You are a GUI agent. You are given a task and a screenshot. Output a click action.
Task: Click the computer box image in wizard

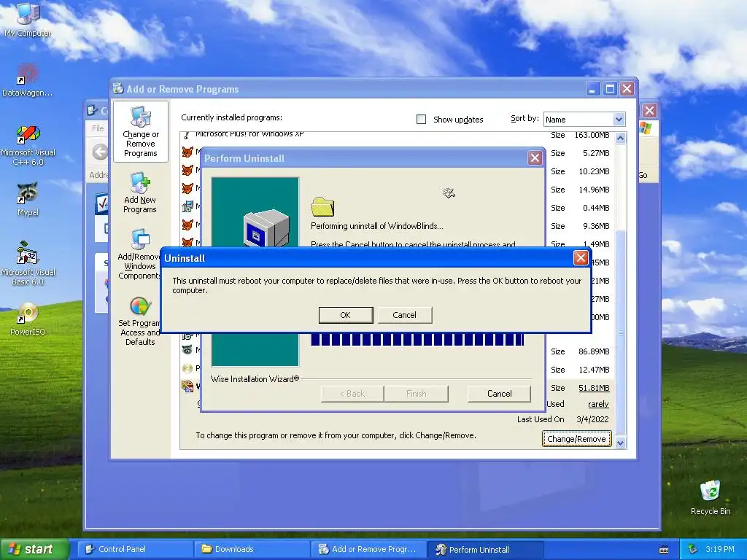tap(266, 227)
